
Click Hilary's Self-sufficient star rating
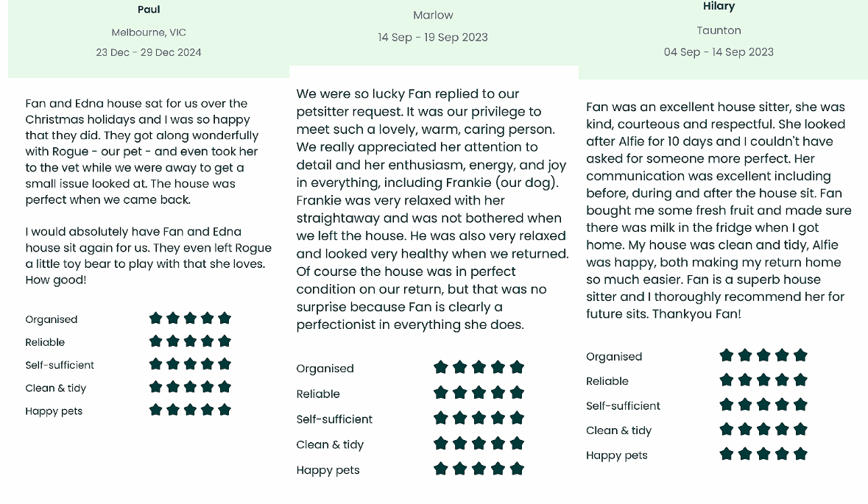pos(763,405)
